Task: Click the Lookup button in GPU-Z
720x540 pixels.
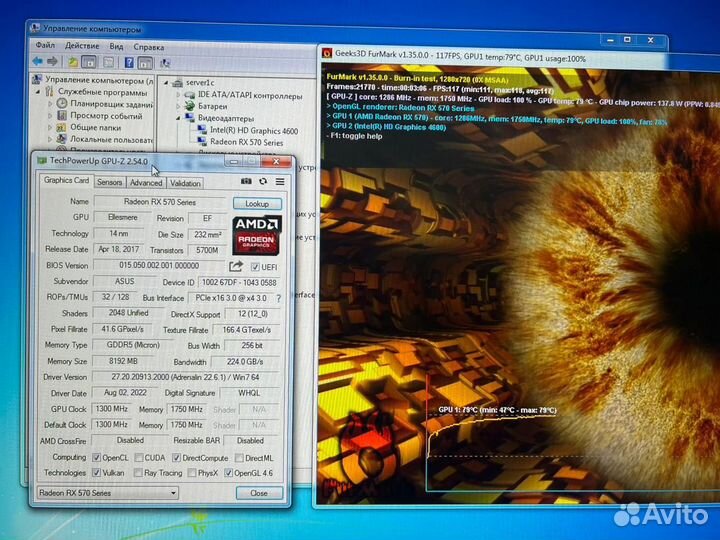Action: tap(257, 204)
